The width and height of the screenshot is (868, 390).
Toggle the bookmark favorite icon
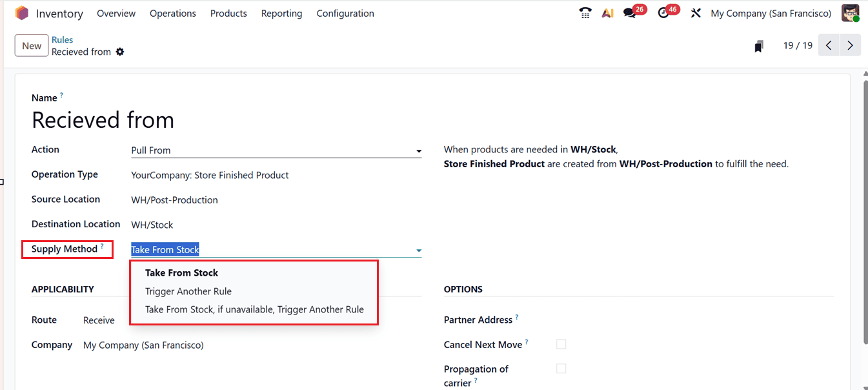(x=759, y=45)
